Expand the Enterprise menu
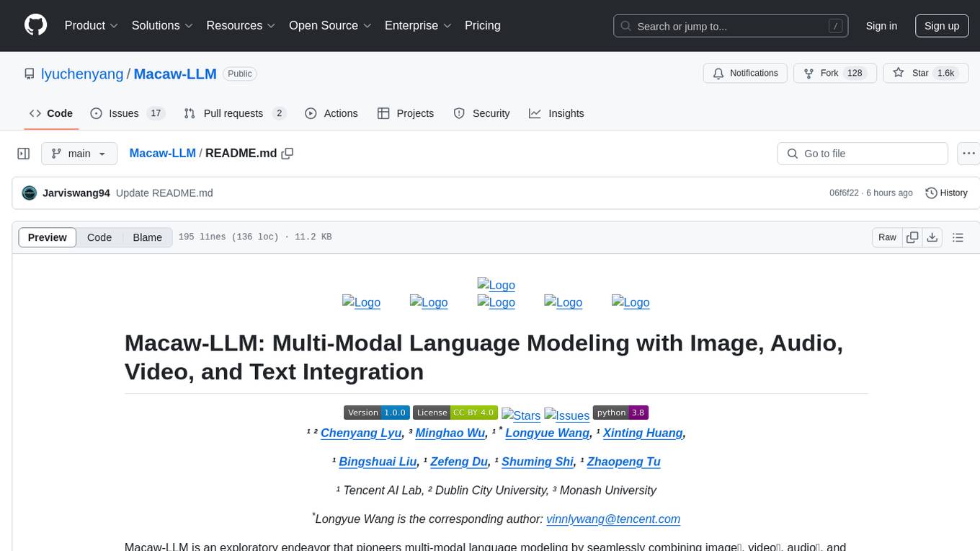Viewport: 980px width, 551px height. coord(418,25)
